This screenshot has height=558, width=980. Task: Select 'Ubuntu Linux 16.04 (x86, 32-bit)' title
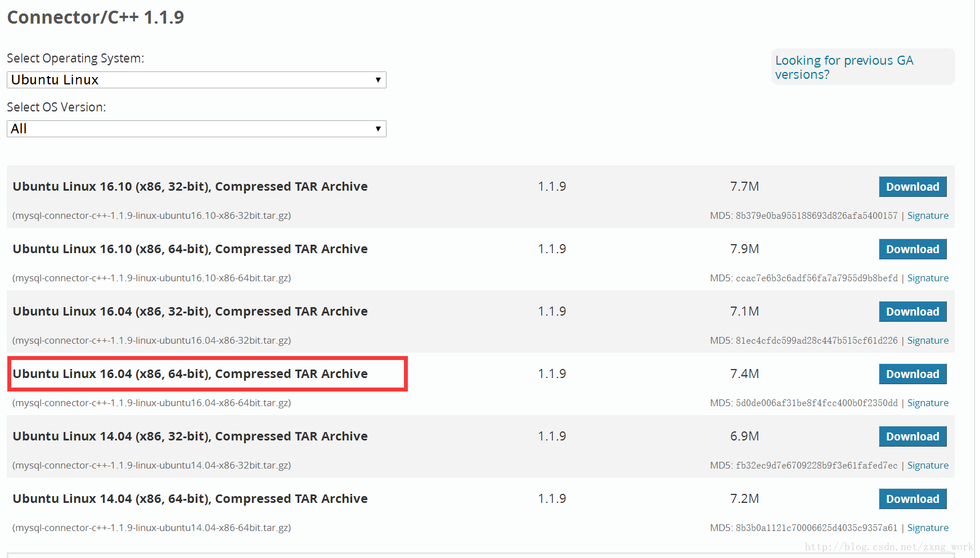coord(190,312)
